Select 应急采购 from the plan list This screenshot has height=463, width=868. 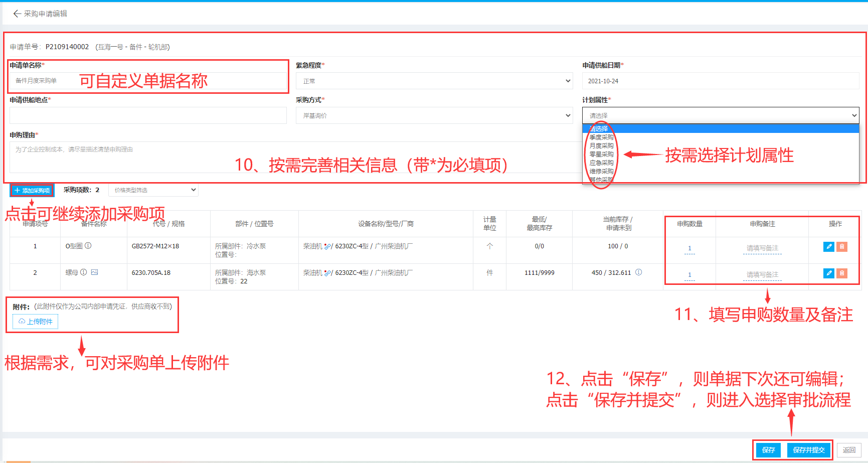(x=721, y=163)
